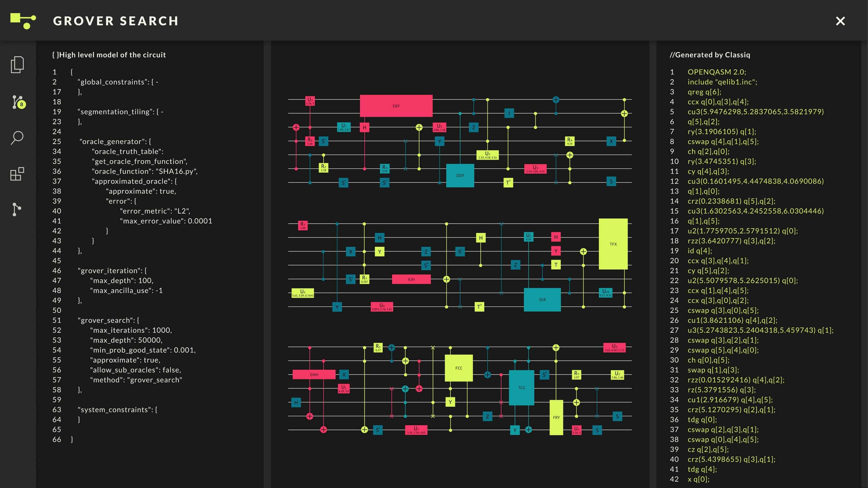The height and width of the screenshot is (488, 868).
Task: Expand the collapsed "segmentation_tiling" section
Action: 162,112
